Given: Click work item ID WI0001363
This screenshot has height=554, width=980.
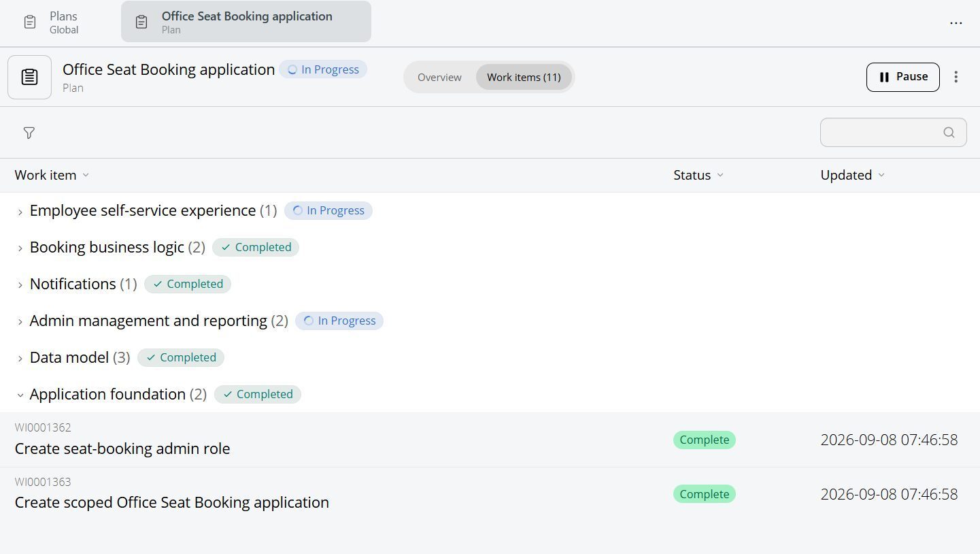Looking at the screenshot, I should click(43, 482).
